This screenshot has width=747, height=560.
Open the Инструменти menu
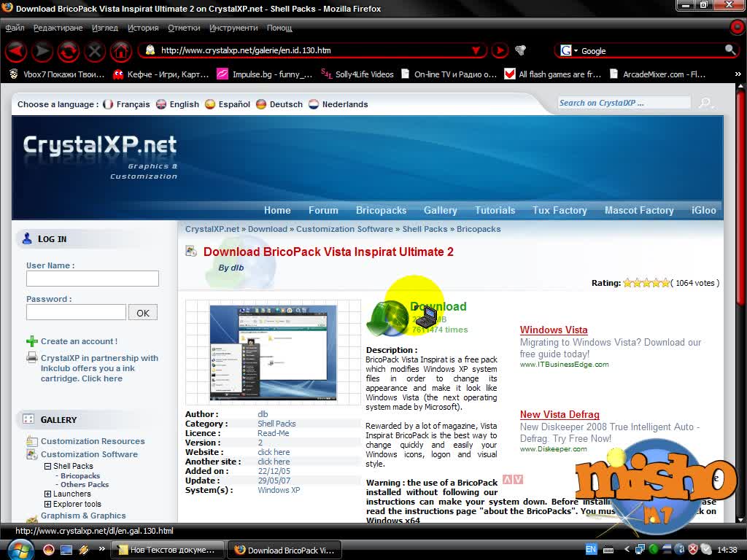click(233, 28)
